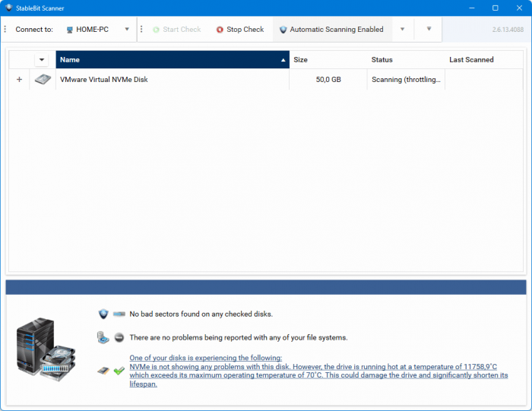532x411 pixels.
Task: Click the StableBit Scanner app icon in title bar
Action: click(x=9, y=8)
